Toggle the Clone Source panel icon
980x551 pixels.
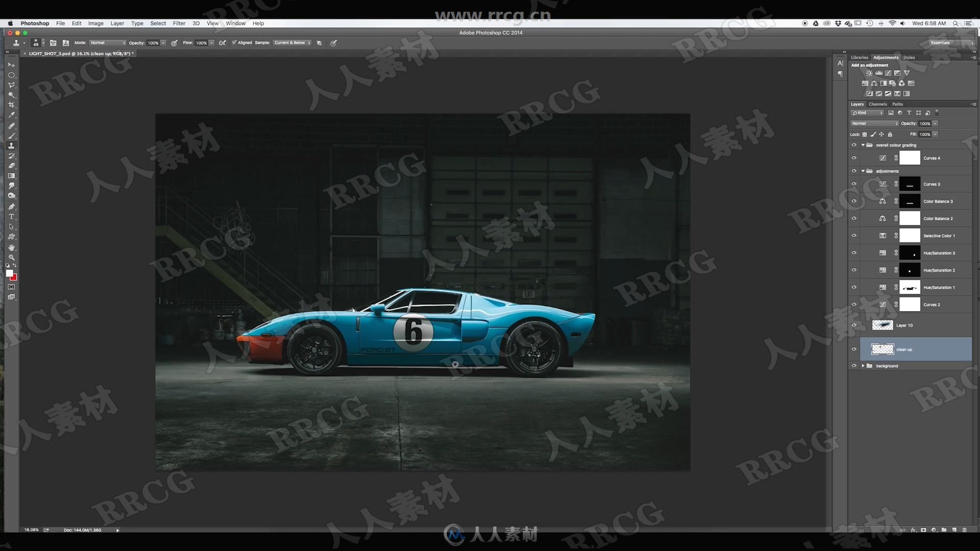[65, 43]
